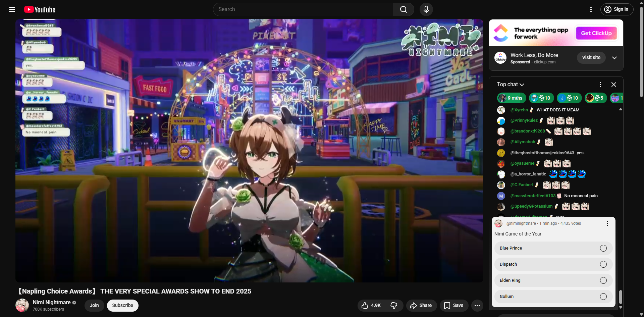Viewport: 644px width, 317px height.
Task: Click the live video player
Action: 249,151
